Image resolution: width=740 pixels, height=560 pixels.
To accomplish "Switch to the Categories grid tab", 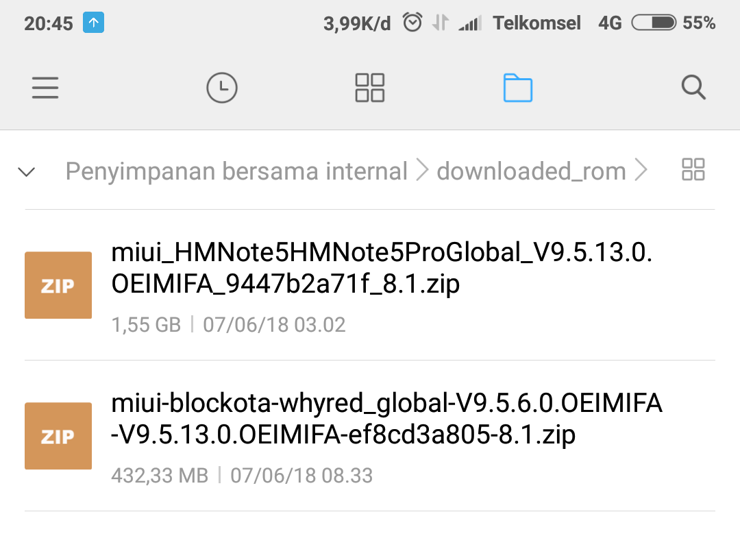I will click(369, 88).
